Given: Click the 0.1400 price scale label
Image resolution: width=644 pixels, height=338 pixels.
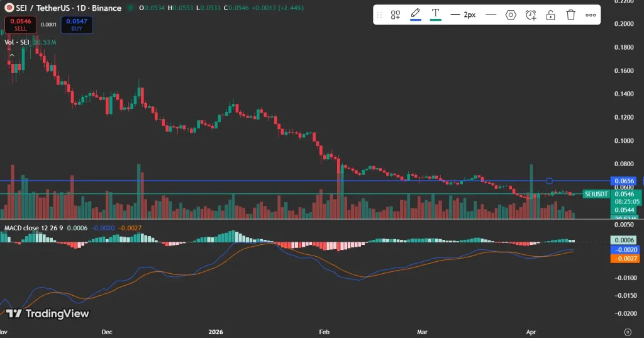Looking at the screenshot, I should (x=624, y=94).
